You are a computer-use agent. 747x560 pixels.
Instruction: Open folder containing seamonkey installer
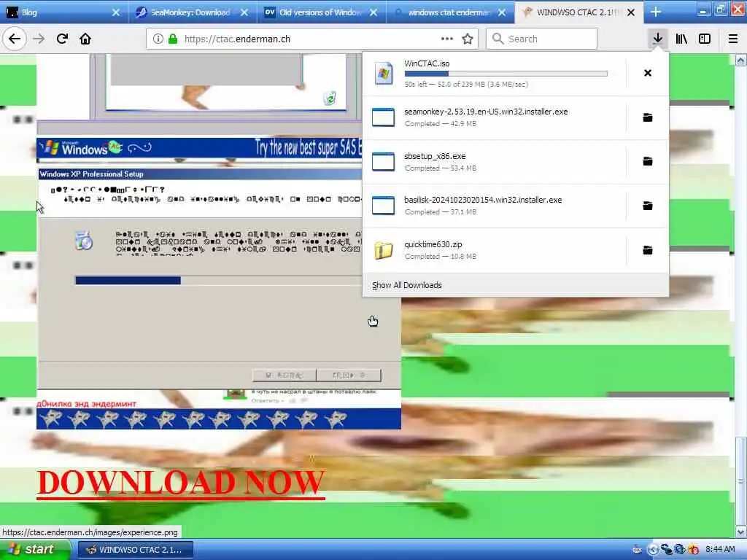pos(648,117)
